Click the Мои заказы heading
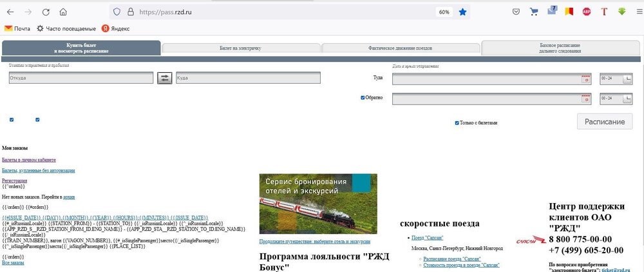The image size is (644, 272). 15,148
